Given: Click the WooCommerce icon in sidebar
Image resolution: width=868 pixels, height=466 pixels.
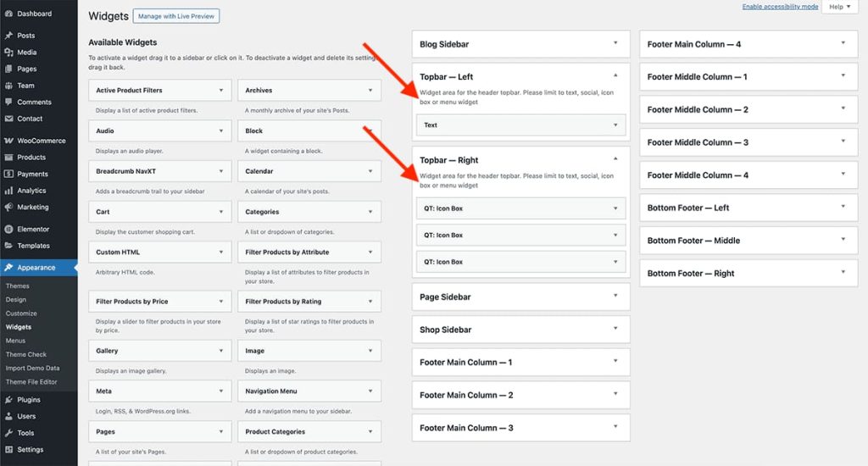Looking at the screenshot, I should tap(8, 141).
